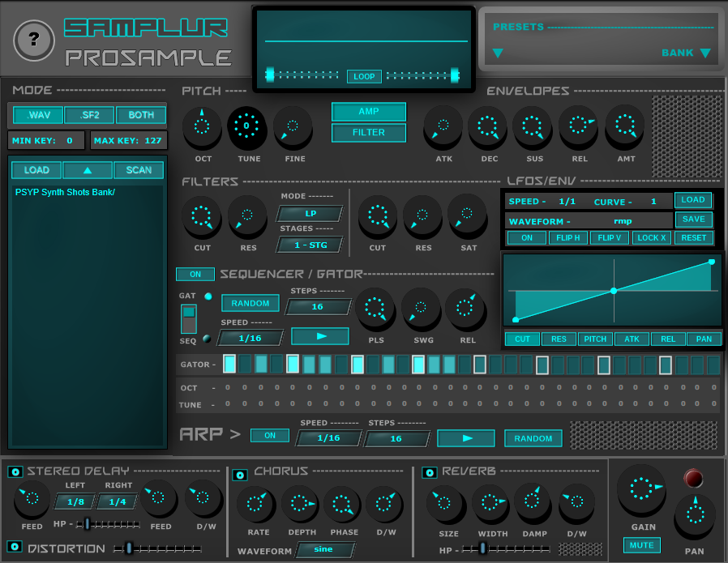728x563 pixels.
Task: Select PSYP Synth Shots Bank folder
Action: tap(66, 192)
